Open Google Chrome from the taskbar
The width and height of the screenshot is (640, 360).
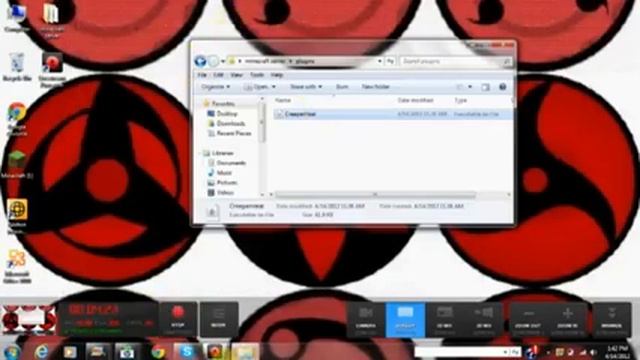point(158,352)
